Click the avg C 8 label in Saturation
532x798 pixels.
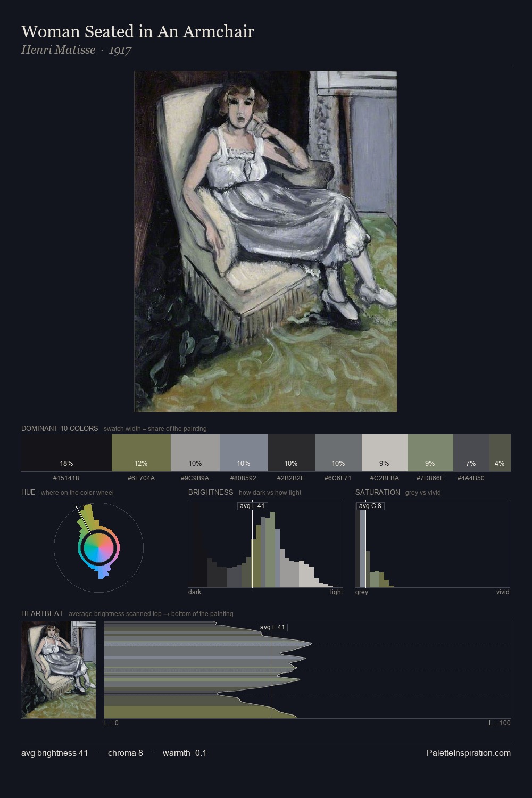[x=370, y=506]
